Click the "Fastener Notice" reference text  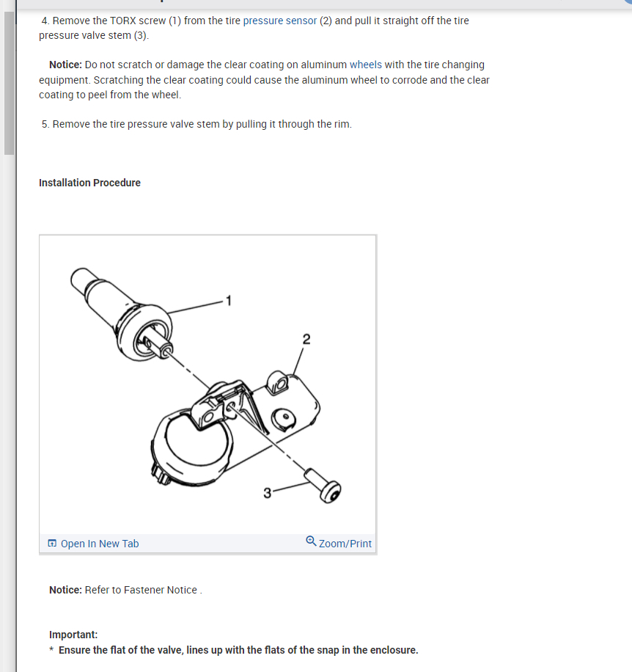coord(160,590)
